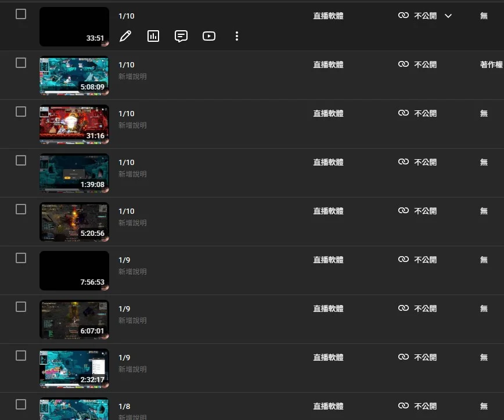The width and height of the screenshot is (504, 420).
Task: Open the 1/10 title of the 1:39:08 video
Action: (x=126, y=162)
